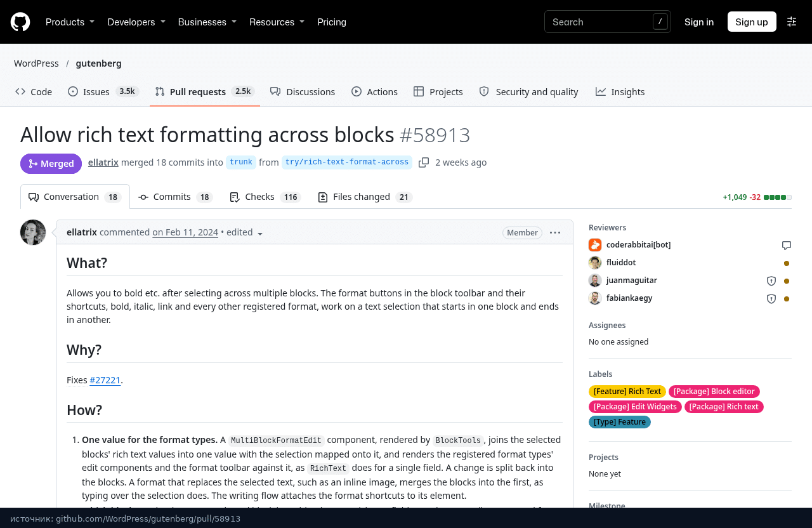Open the Checks tab

tap(265, 197)
